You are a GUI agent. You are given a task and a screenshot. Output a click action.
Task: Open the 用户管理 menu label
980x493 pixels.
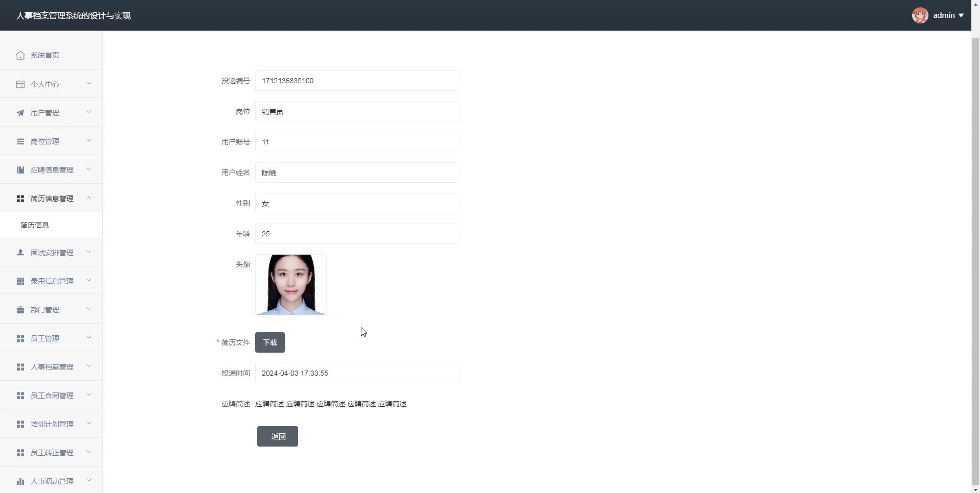click(x=45, y=113)
